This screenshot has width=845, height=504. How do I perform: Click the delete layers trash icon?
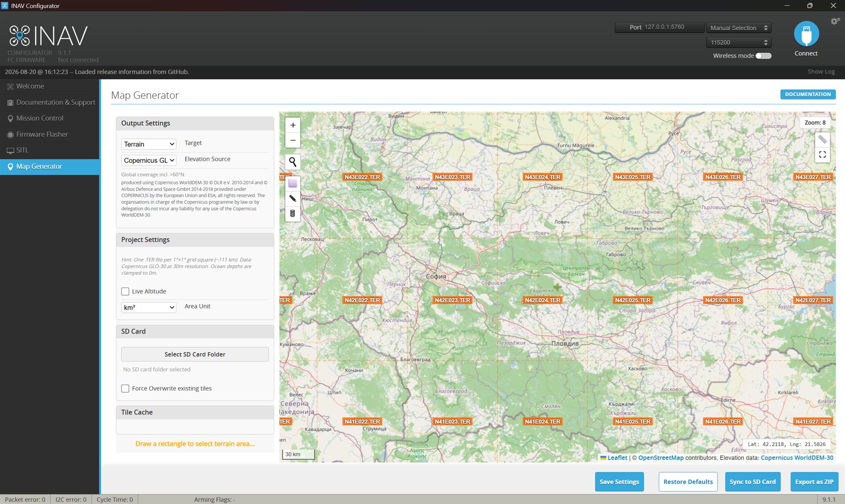293,214
